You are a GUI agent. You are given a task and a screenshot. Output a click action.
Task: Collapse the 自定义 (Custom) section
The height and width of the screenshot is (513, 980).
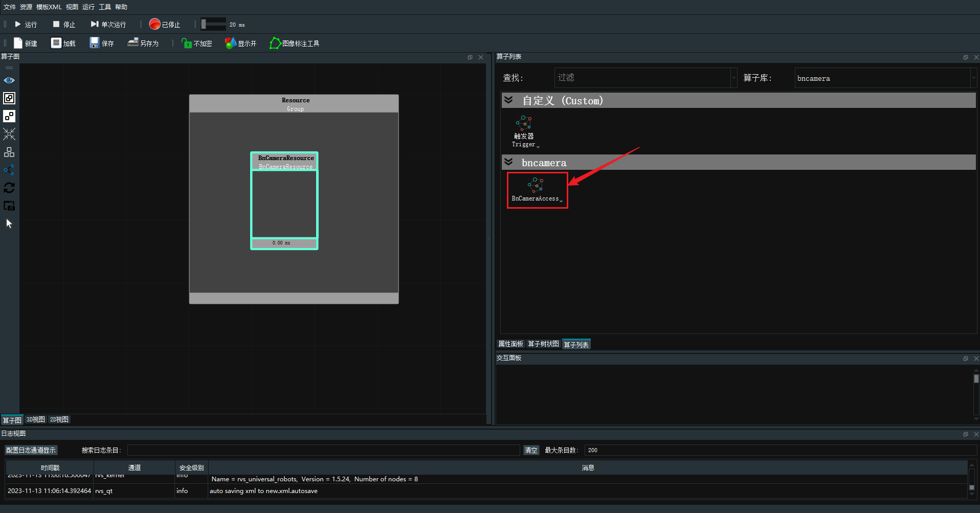coord(508,100)
